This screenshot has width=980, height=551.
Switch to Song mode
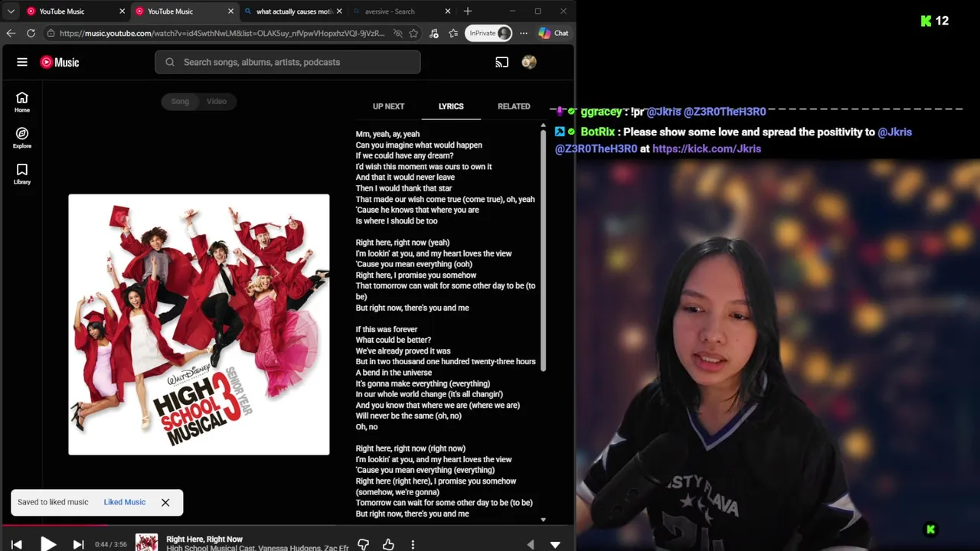180,101
